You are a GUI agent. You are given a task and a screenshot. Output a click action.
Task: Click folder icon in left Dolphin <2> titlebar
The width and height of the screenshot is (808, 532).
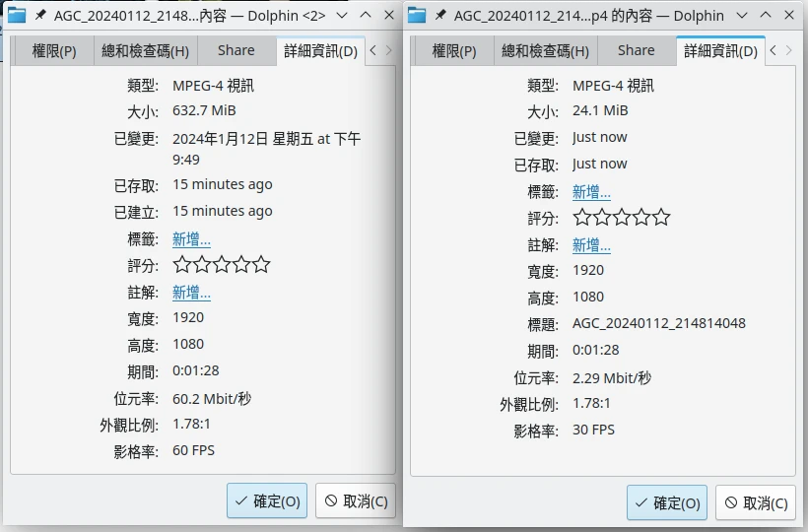[x=16, y=15]
